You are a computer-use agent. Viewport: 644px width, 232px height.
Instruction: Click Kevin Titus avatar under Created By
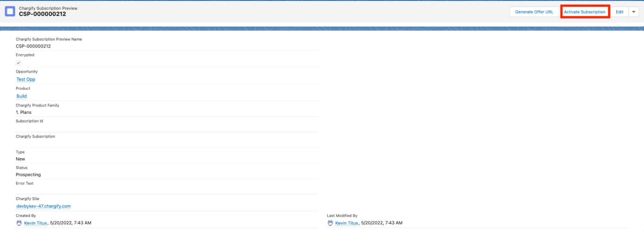tap(19, 223)
